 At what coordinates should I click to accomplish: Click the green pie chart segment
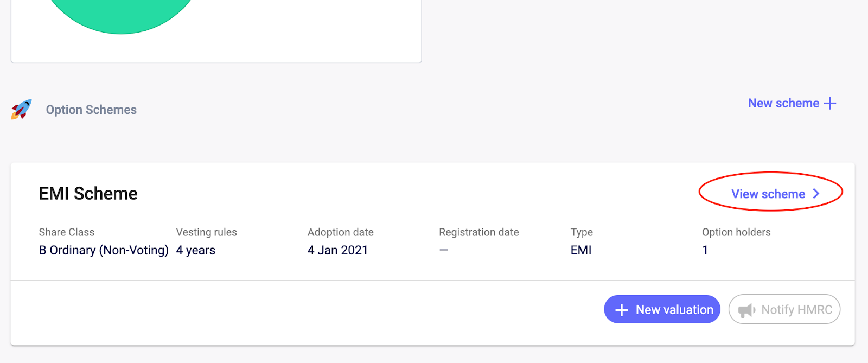pos(122,14)
